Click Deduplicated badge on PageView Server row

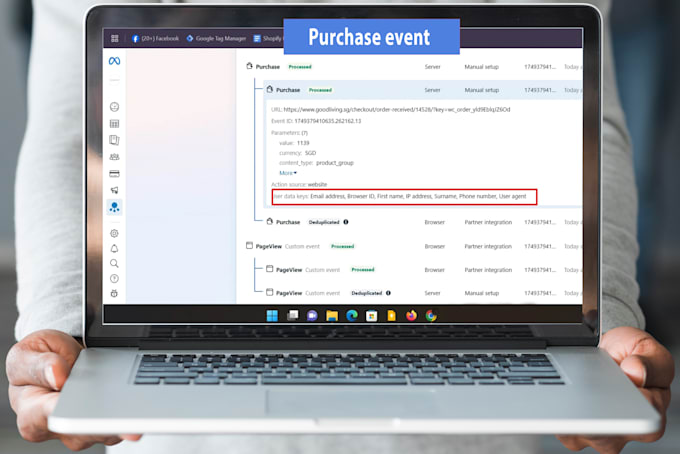pos(366,293)
